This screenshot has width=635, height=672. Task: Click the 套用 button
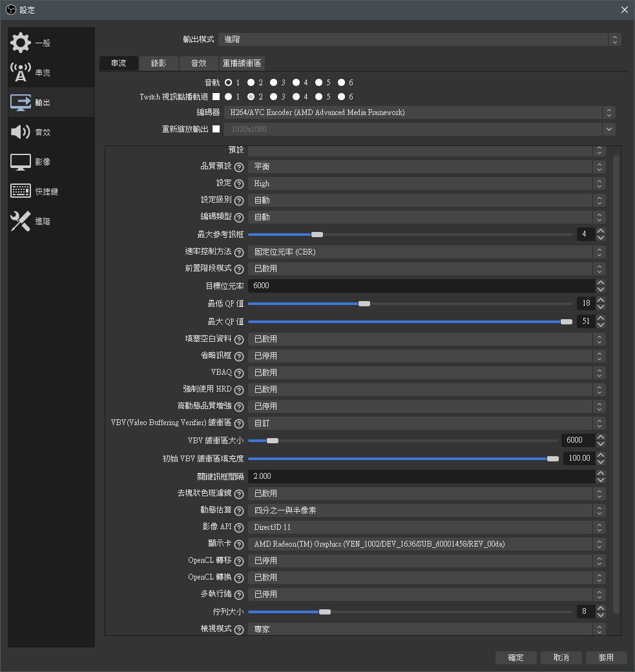coord(607,657)
